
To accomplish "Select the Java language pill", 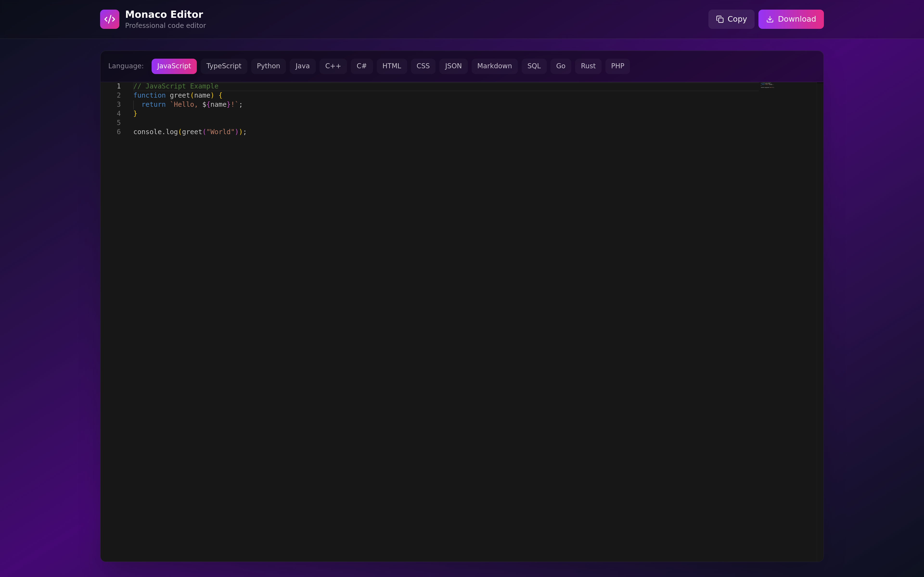I will point(302,66).
